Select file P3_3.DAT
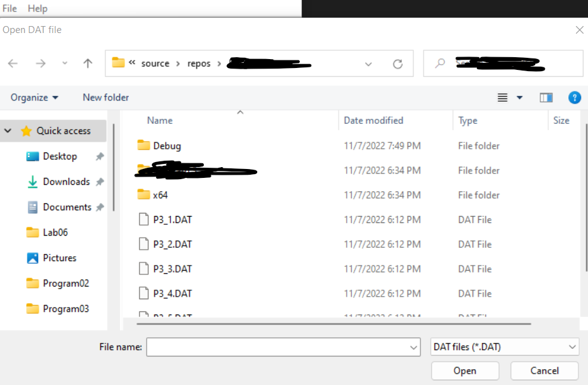Image resolution: width=588 pixels, height=385 pixels. point(173,269)
